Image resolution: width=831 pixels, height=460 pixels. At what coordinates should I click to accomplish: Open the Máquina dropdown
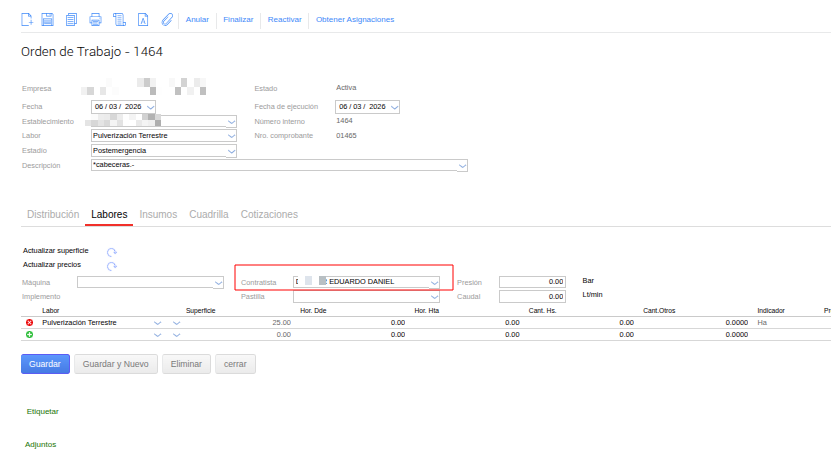coord(219,283)
